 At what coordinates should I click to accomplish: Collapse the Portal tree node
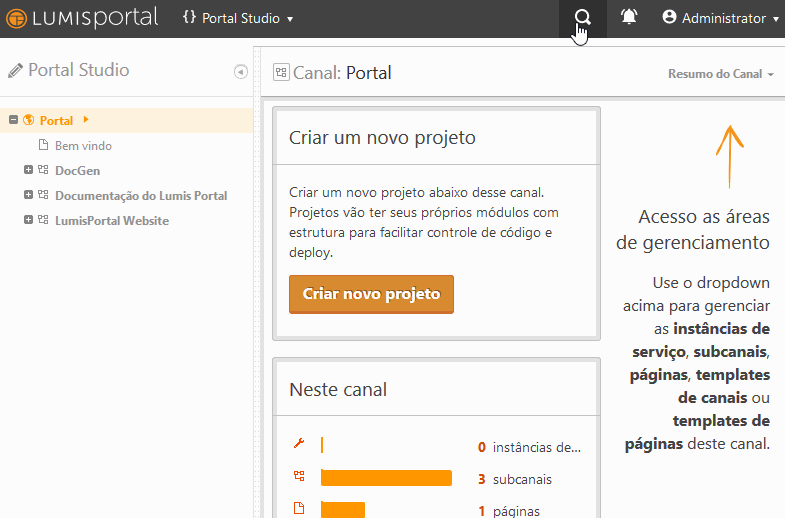click(x=14, y=120)
